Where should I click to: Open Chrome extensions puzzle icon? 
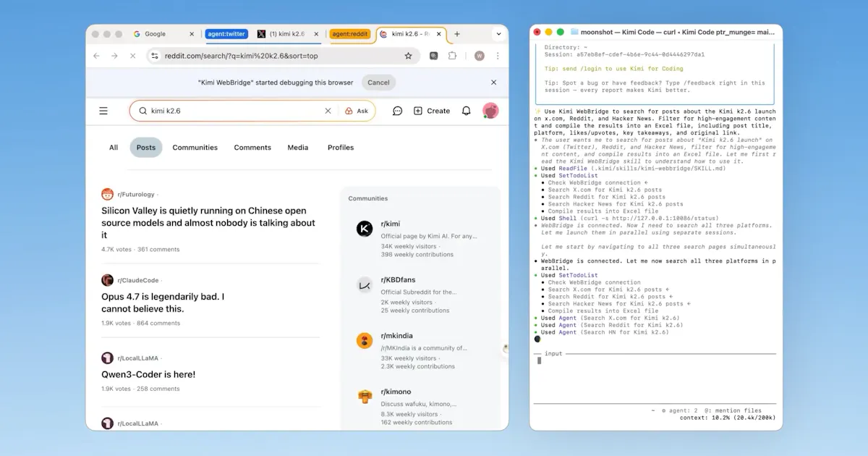click(452, 56)
